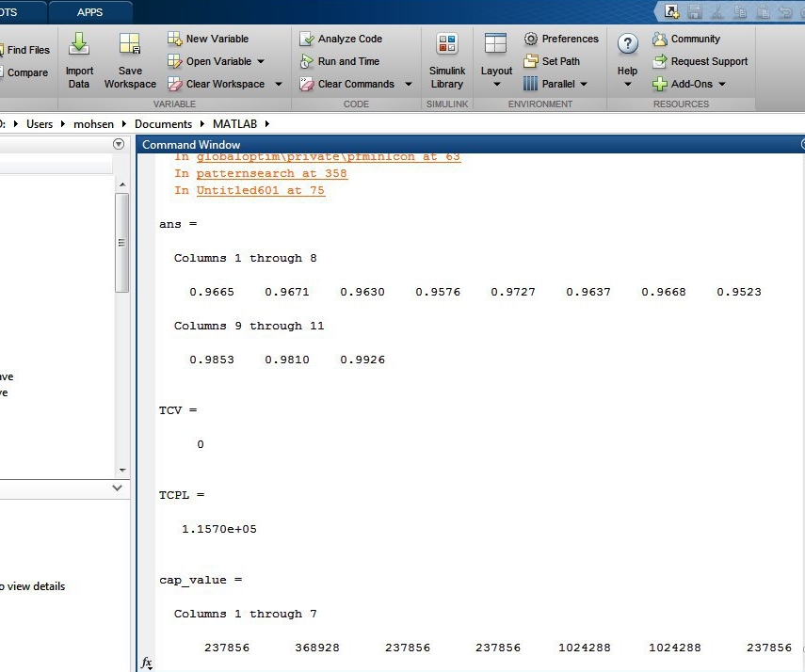The width and height of the screenshot is (805, 672).
Task: Open the Community resource
Action: coord(686,40)
